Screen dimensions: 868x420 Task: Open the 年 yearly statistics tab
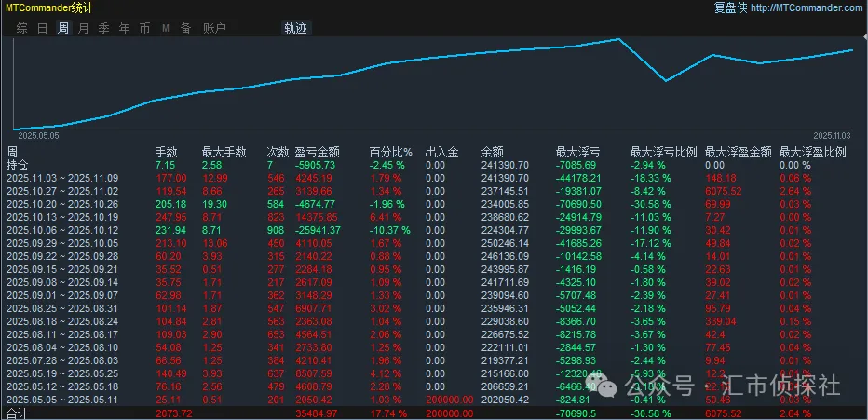(124, 28)
